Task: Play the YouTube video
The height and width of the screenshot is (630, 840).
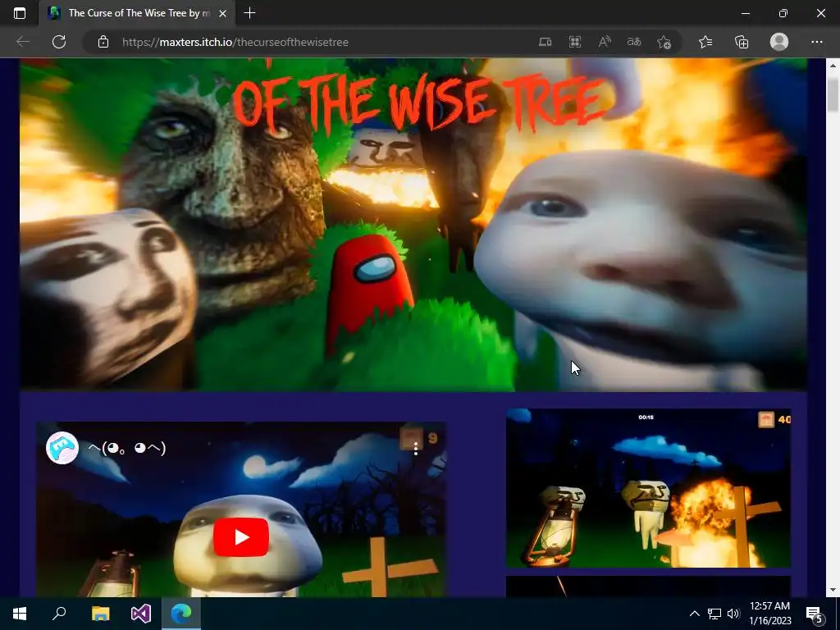Action: point(241,536)
